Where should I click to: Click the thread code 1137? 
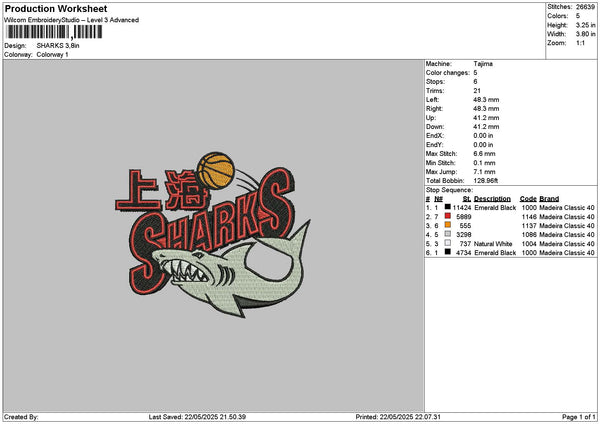pos(529,226)
